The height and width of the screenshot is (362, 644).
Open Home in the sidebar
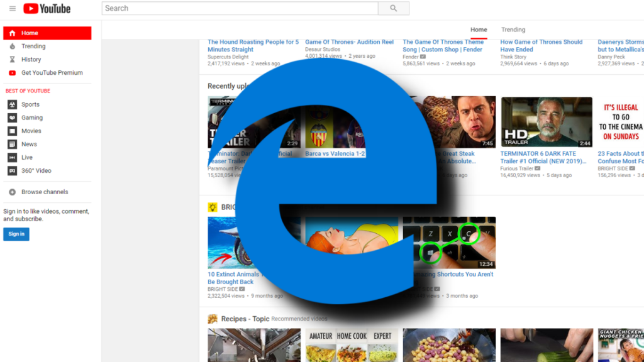pyautogui.click(x=47, y=33)
